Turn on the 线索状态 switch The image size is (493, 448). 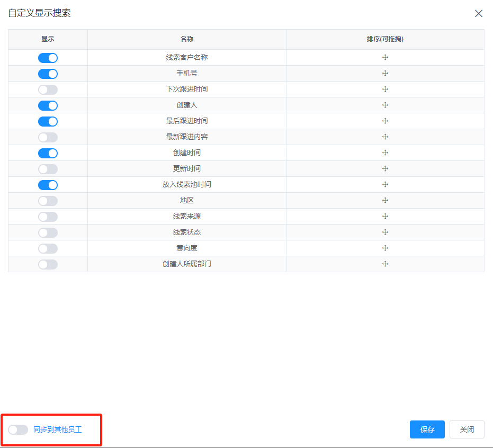click(x=48, y=232)
